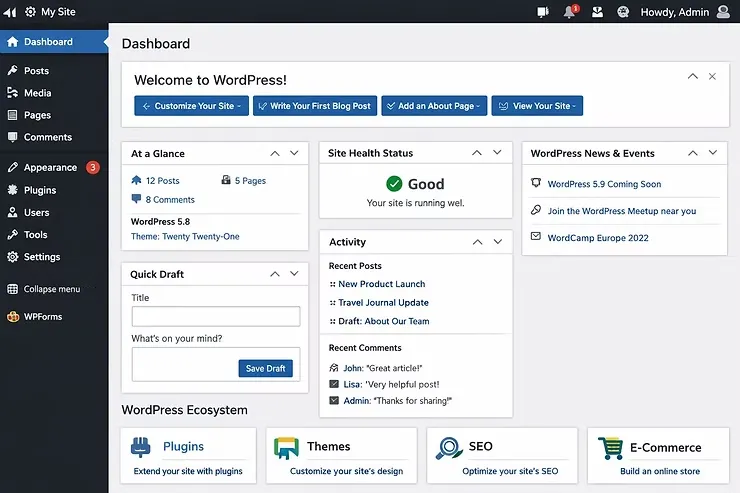
Task: Click the Plugins plug icon in Ecosystem
Action: coord(141,448)
